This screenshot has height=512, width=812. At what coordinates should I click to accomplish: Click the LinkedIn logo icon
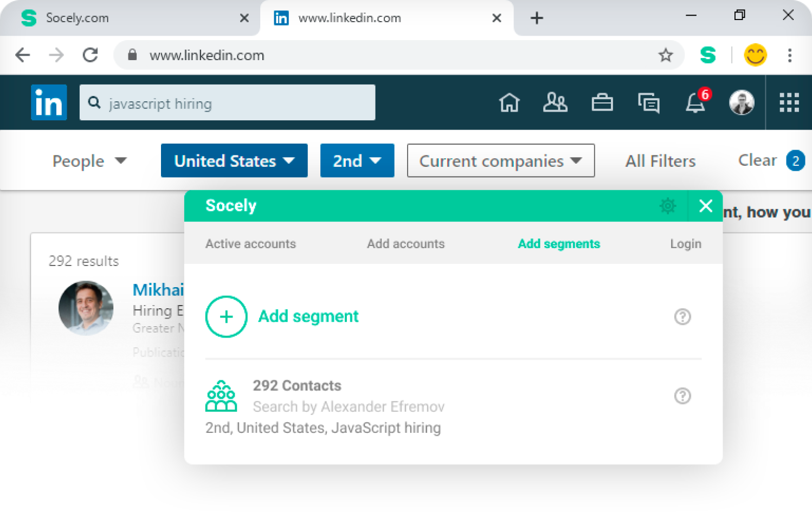pyautogui.click(x=49, y=102)
